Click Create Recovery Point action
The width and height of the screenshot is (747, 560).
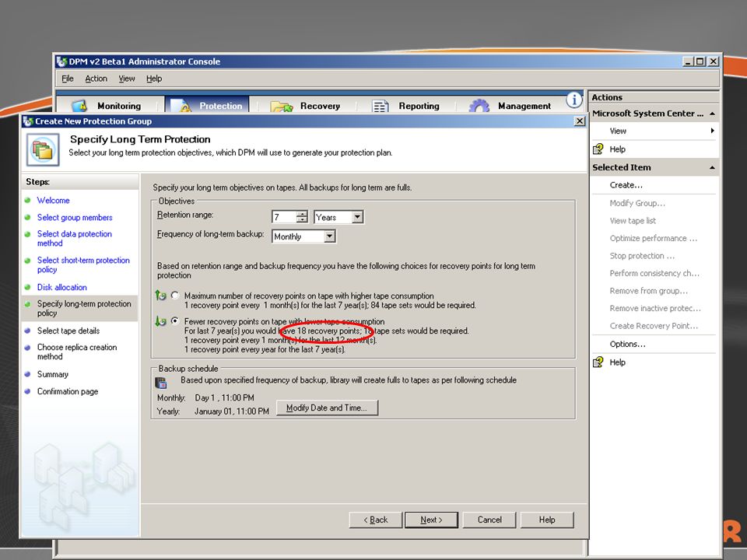pyautogui.click(x=654, y=326)
